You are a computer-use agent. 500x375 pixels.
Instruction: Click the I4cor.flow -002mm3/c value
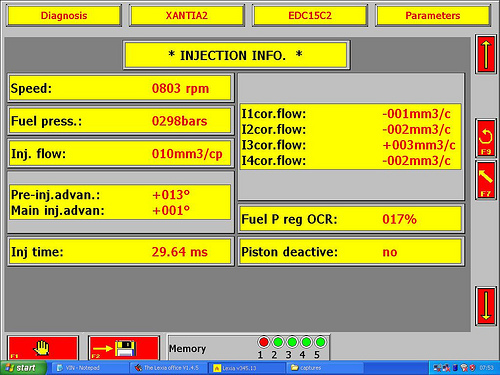417,161
